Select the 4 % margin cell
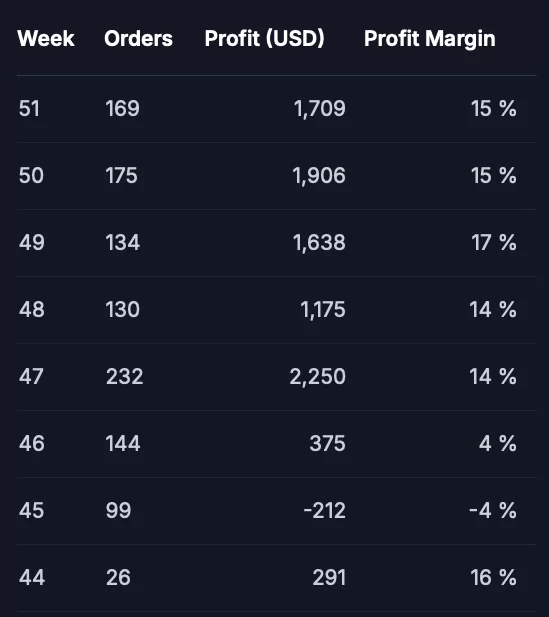Viewport: 549px width, 617px height. point(498,443)
